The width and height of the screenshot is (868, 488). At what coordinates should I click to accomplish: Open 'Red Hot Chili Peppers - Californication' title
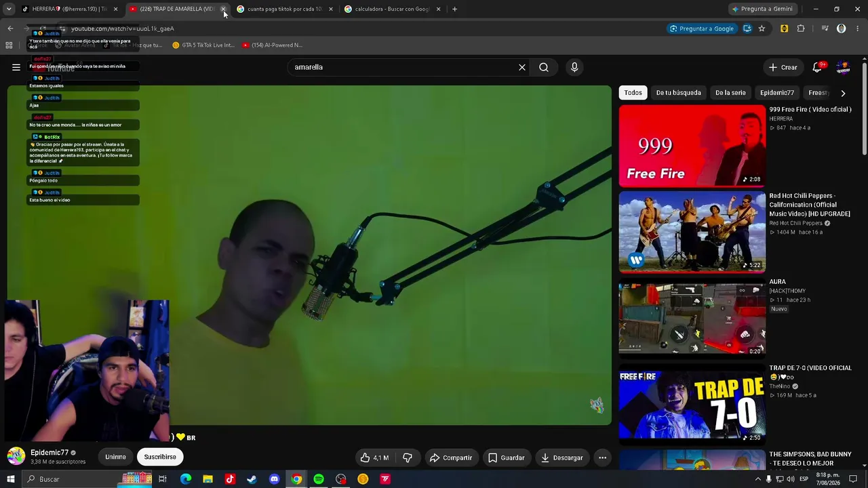point(810,205)
